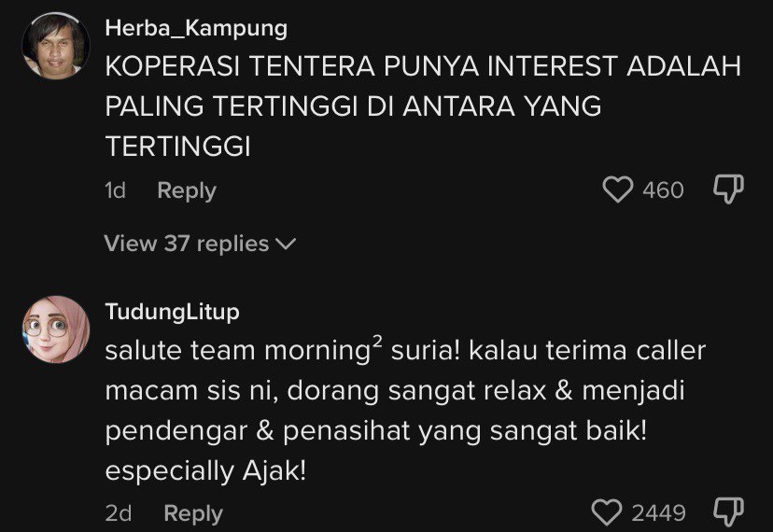
Task: Tap the heart on TudungLitup's comment
Action: pyautogui.click(x=608, y=512)
